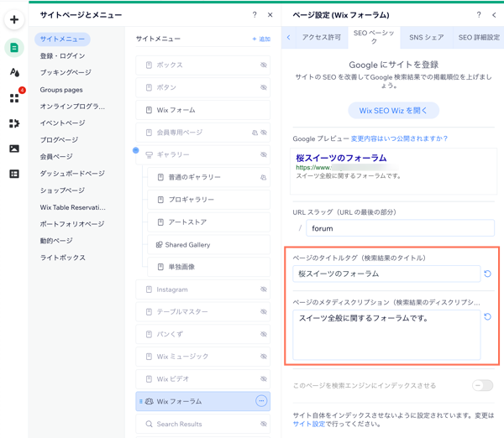This screenshot has height=438, width=504.
Task: Select 登録・ログイン in left list
Action: (x=62, y=56)
